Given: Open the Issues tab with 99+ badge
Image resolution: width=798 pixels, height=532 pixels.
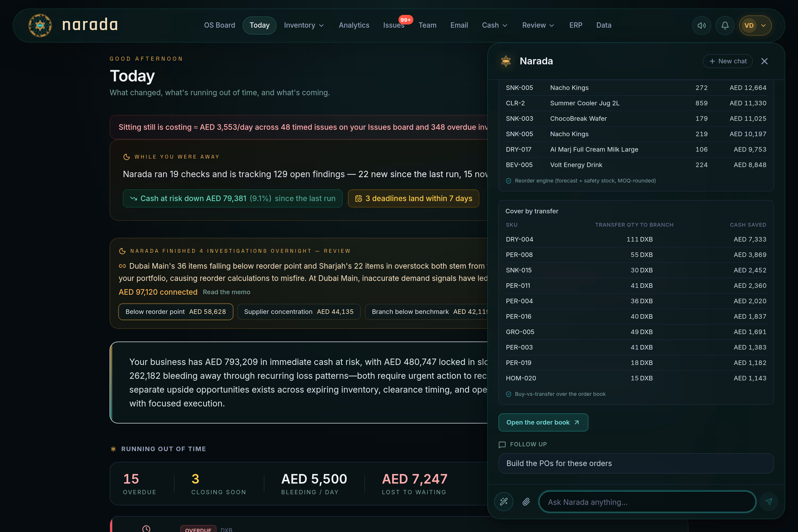Looking at the screenshot, I should pos(394,26).
